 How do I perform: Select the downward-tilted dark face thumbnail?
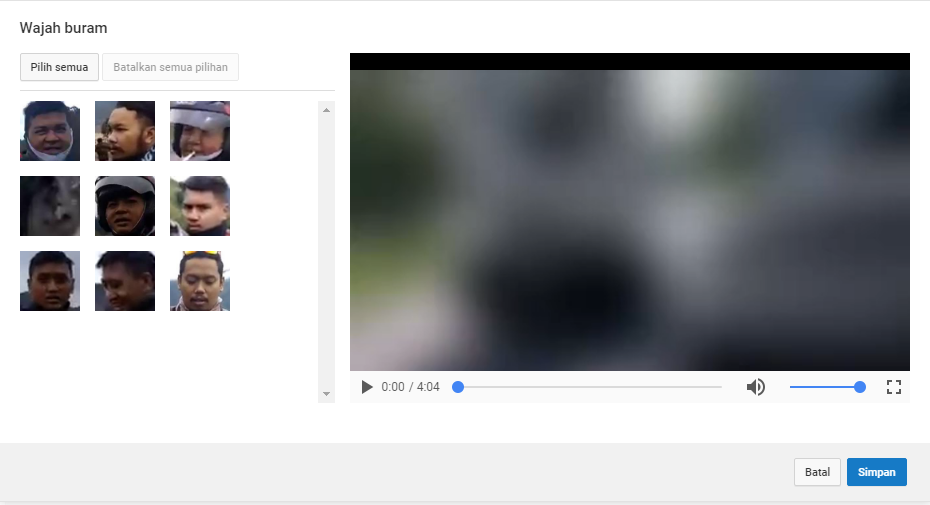pos(125,281)
